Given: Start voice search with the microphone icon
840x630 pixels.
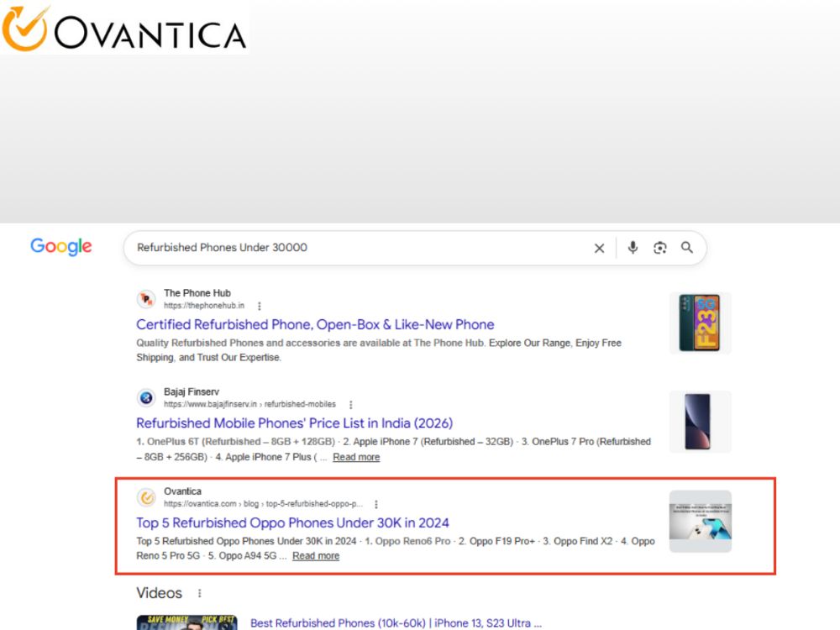Looking at the screenshot, I should (x=633, y=248).
